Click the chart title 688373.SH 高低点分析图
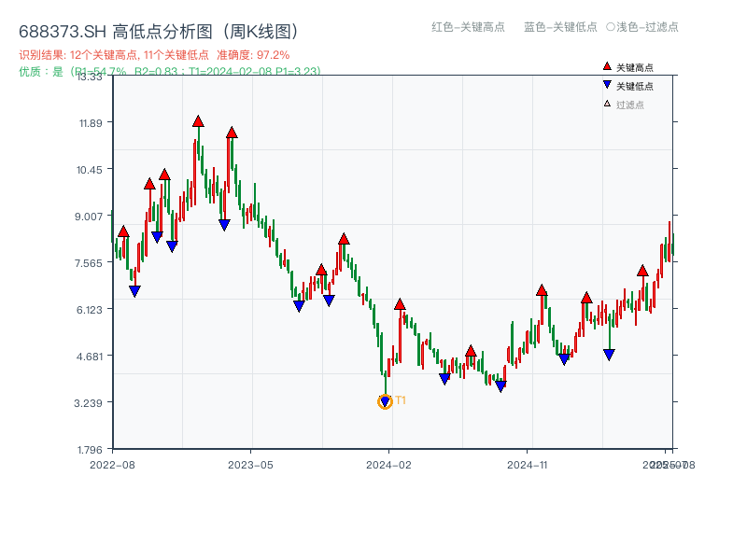 pos(159,32)
